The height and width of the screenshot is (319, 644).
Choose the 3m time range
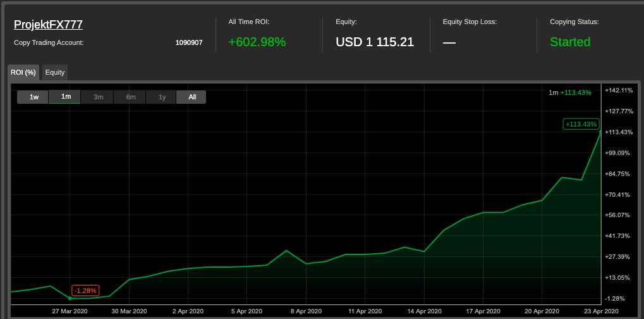[98, 97]
